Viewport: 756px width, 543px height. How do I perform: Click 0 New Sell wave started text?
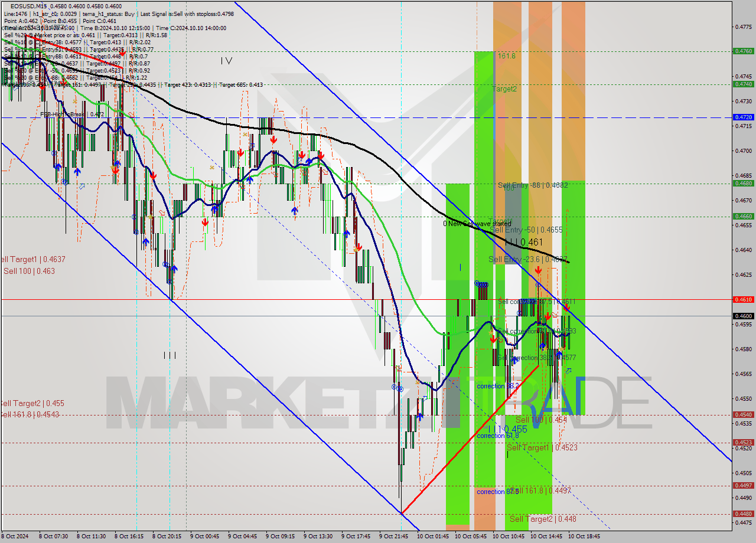(477, 224)
